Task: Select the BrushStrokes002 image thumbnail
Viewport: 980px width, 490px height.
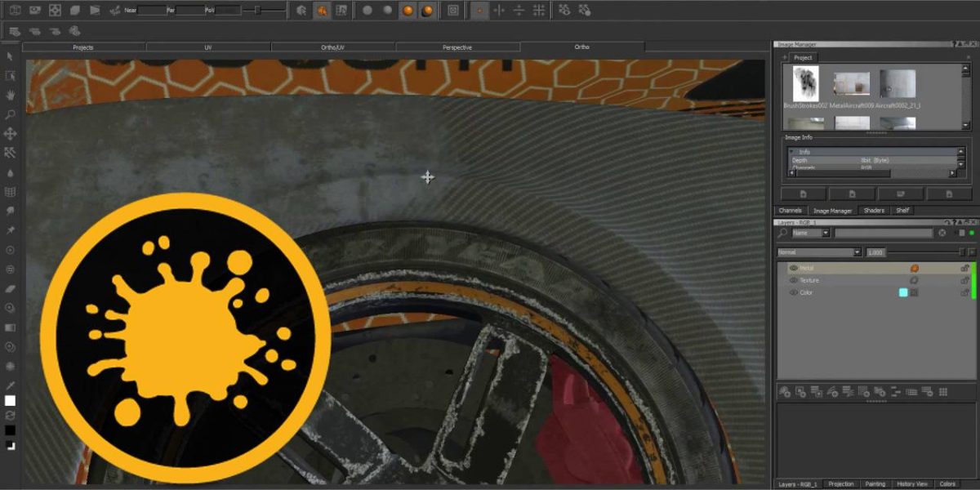Action: click(805, 84)
